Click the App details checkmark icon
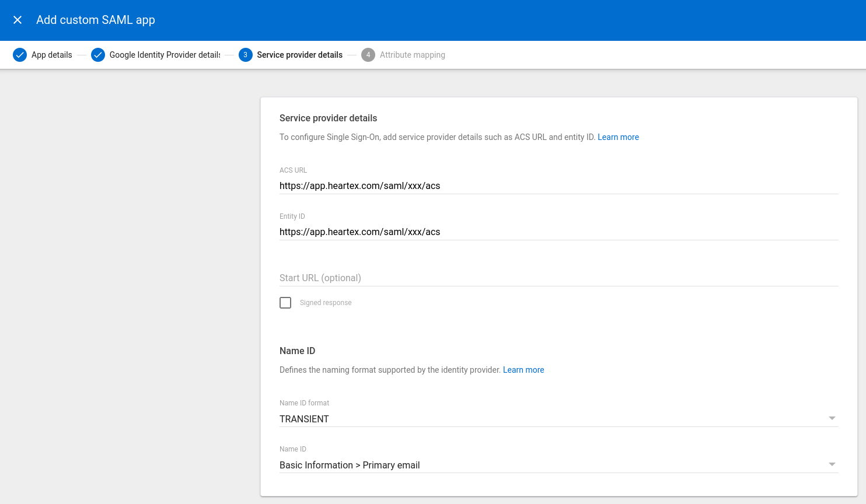The height and width of the screenshot is (504, 866). point(20,55)
